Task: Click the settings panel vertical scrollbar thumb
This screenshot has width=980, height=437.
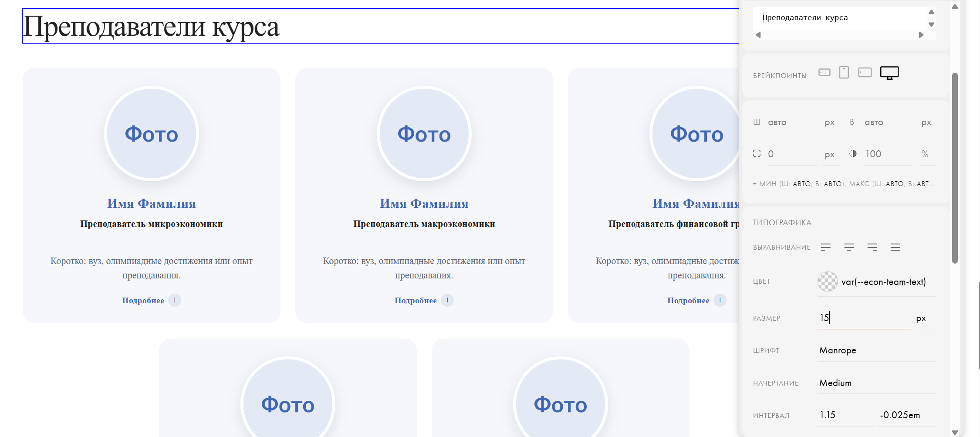Action: [955, 168]
